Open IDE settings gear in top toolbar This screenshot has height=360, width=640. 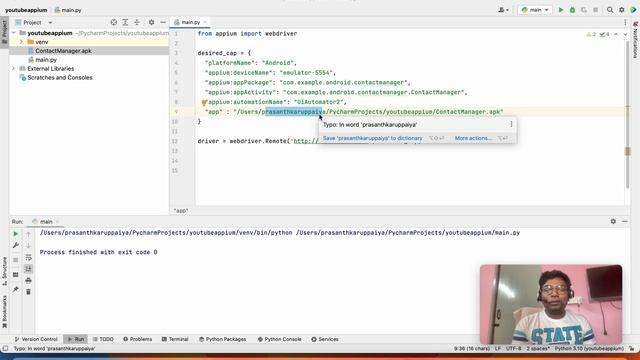tap(622, 10)
